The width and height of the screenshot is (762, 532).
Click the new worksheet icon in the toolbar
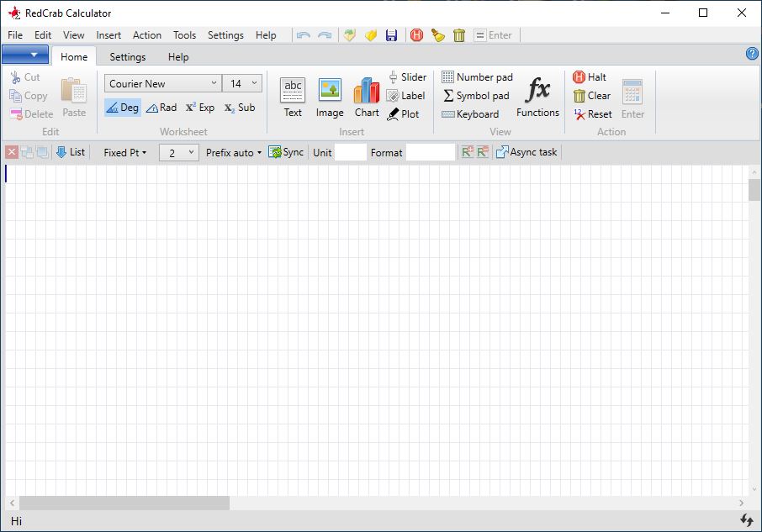(350, 35)
